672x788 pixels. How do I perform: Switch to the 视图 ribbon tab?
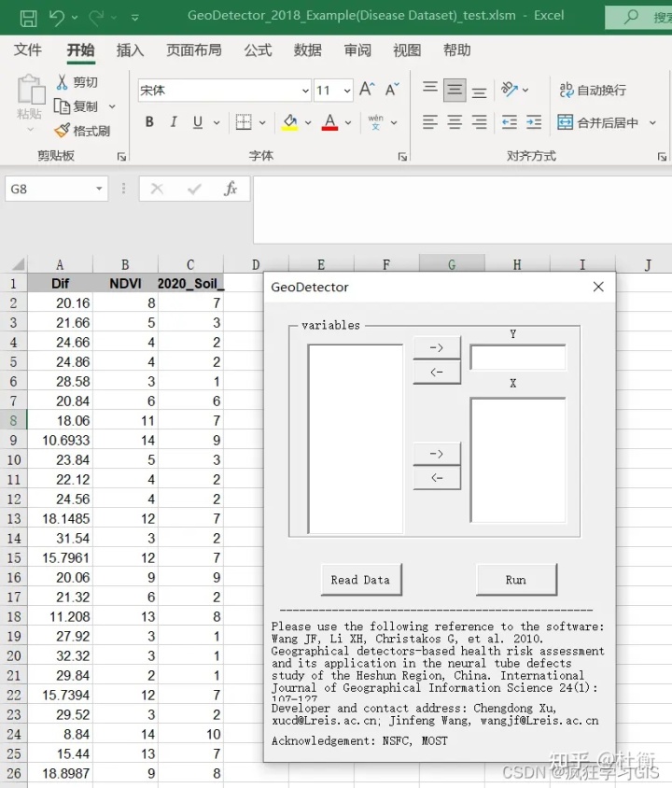(x=407, y=49)
